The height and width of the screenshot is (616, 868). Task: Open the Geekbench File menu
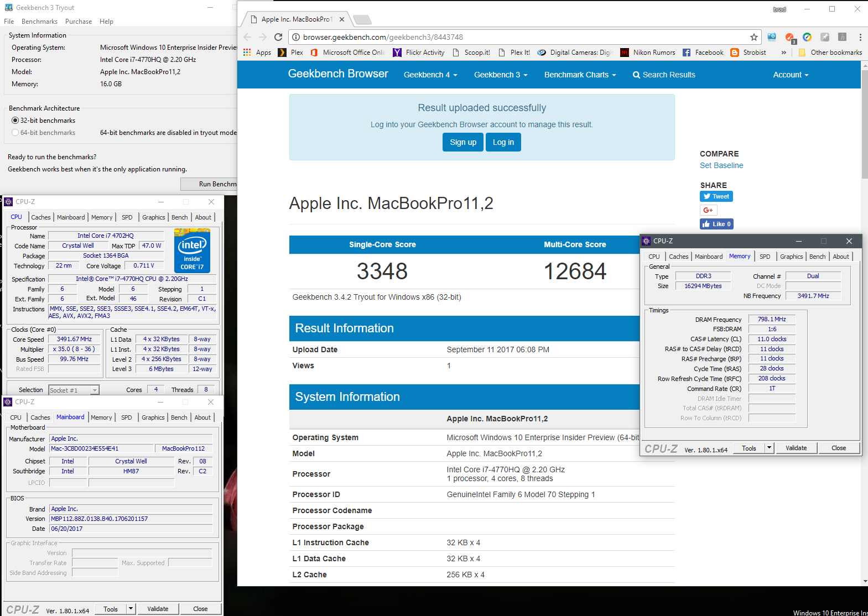[x=9, y=22]
